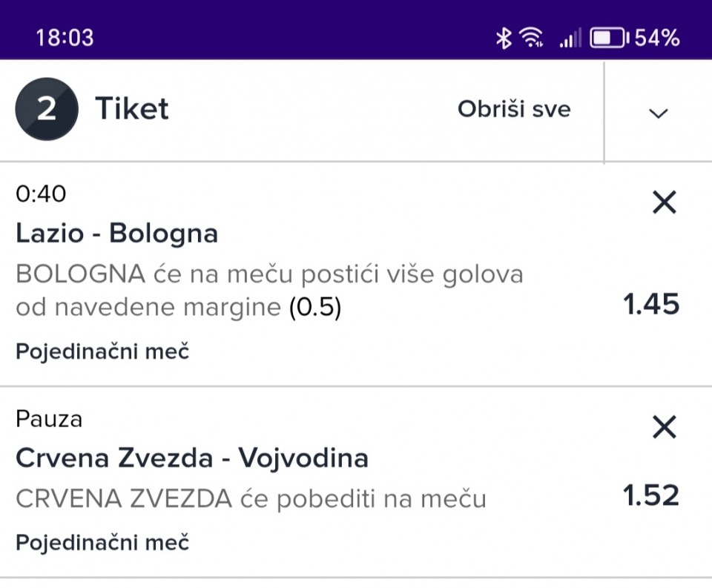Collapse the Tiket panel with chevron

point(658,113)
